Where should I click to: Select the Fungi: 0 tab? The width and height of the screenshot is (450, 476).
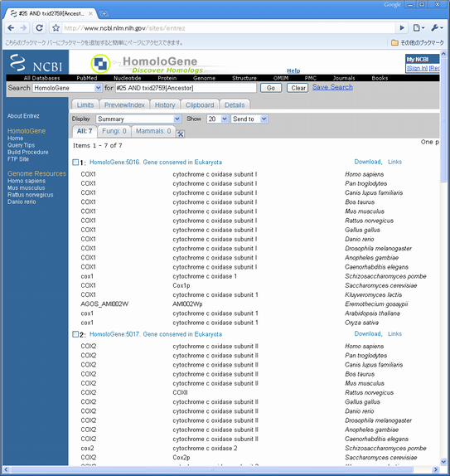(114, 131)
